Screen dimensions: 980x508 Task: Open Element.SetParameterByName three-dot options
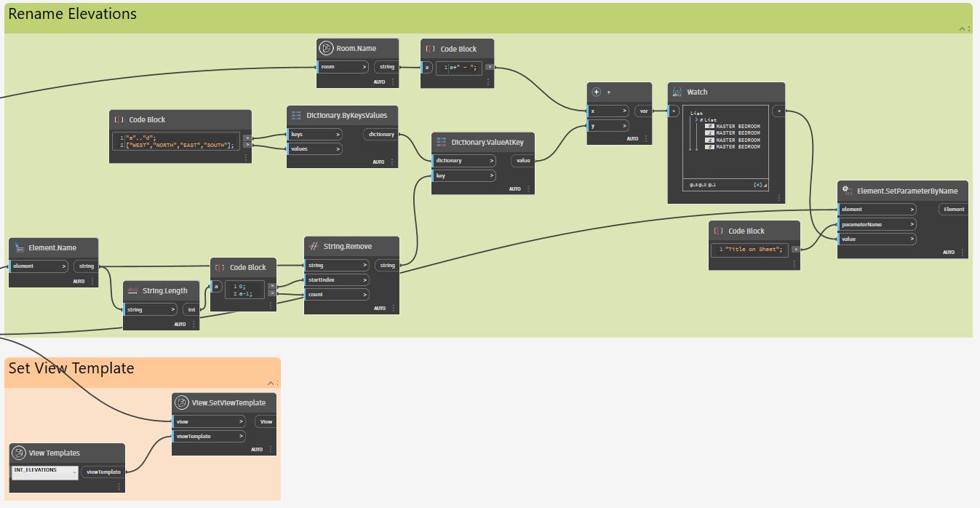coord(963,252)
